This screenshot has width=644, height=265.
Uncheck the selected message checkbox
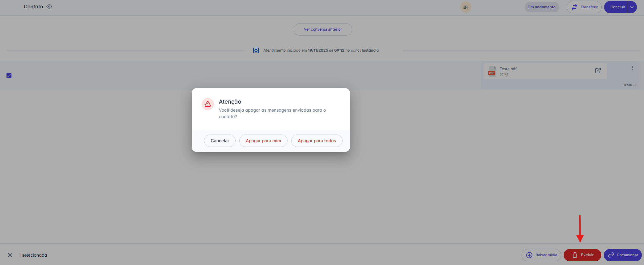(9, 76)
